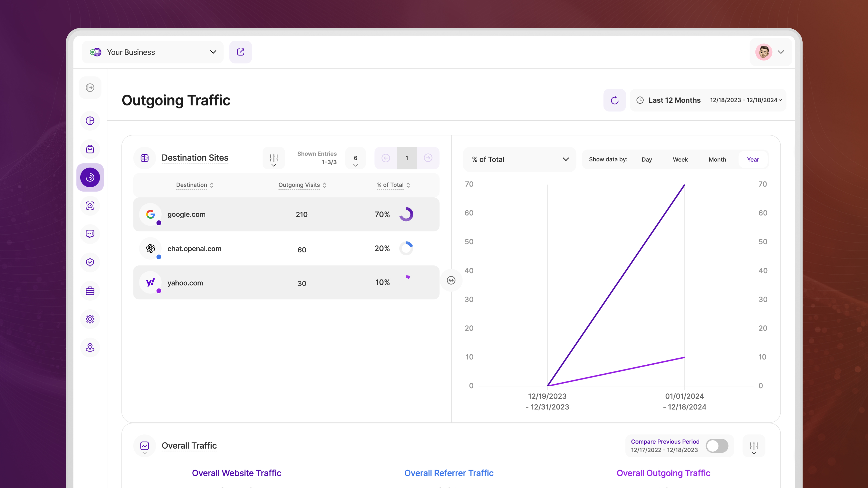Select the yahoo.com row text
Screen dimensions: 868x488
tap(185, 283)
